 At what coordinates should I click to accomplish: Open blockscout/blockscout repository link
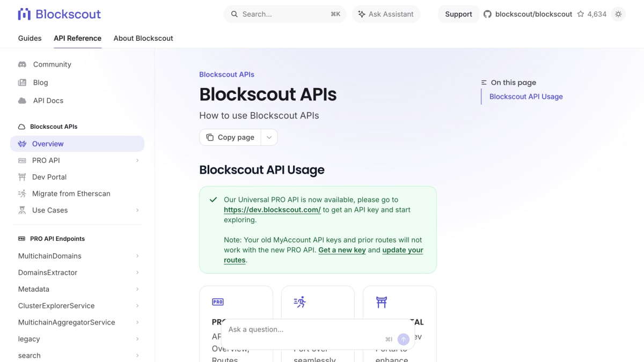pyautogui.click(x=534, y=14)
